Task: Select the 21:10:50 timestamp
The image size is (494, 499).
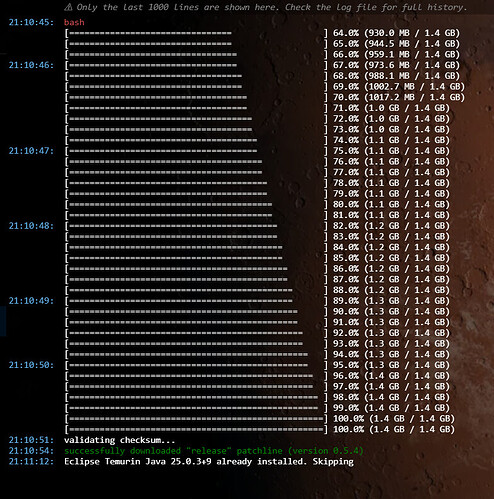Action: 31,365
